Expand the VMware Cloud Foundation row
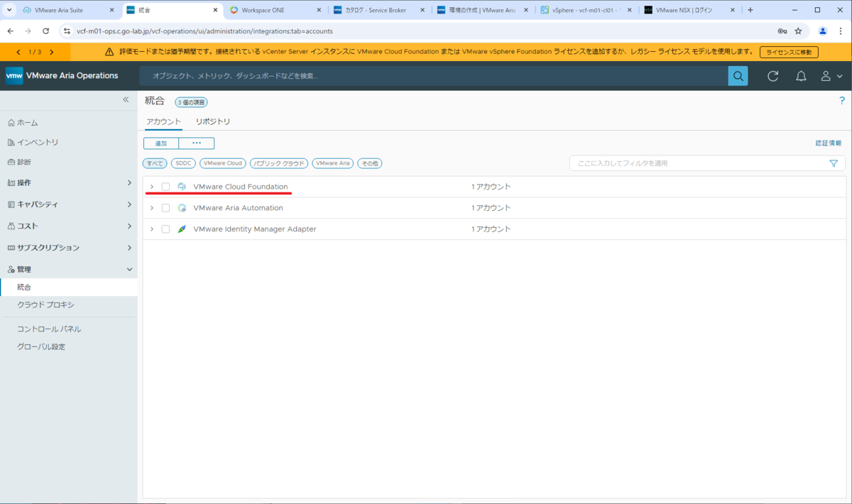 coord(152,187)
